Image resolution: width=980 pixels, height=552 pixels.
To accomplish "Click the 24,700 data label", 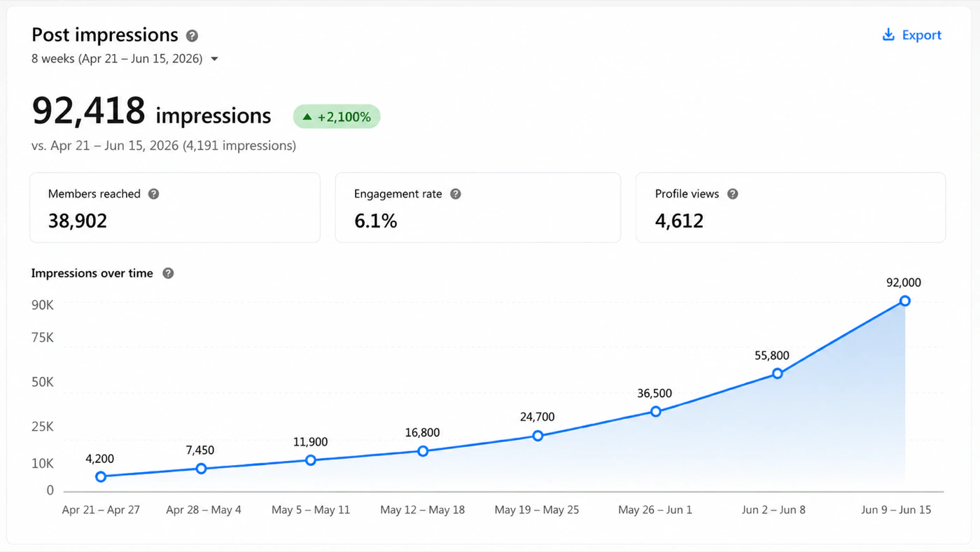I will tap(538, 418).
